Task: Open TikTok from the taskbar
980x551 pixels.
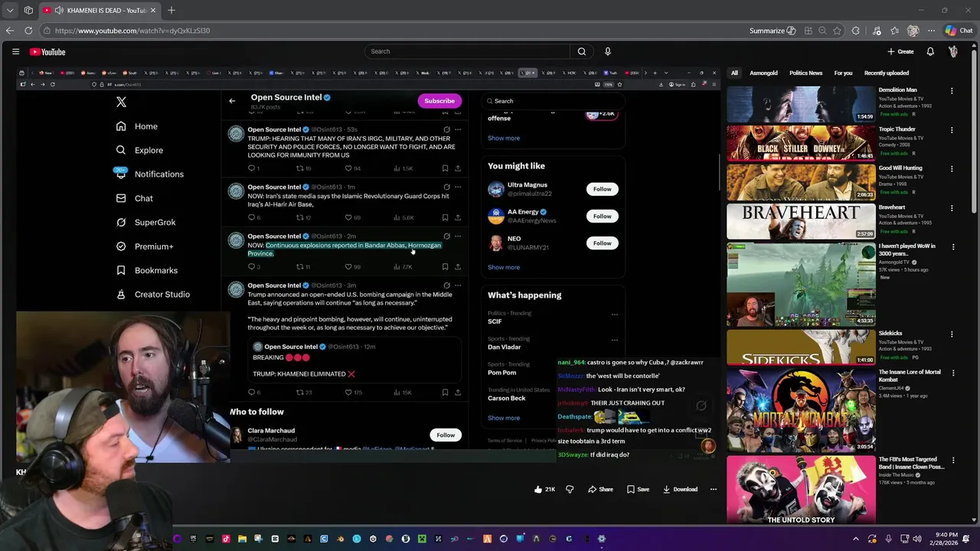Action: 226,539
